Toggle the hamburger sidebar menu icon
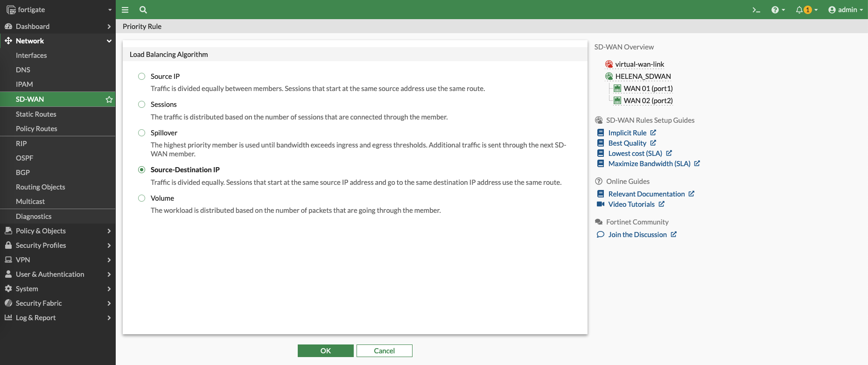Screen dimensions: 868x365 [125, 10]
